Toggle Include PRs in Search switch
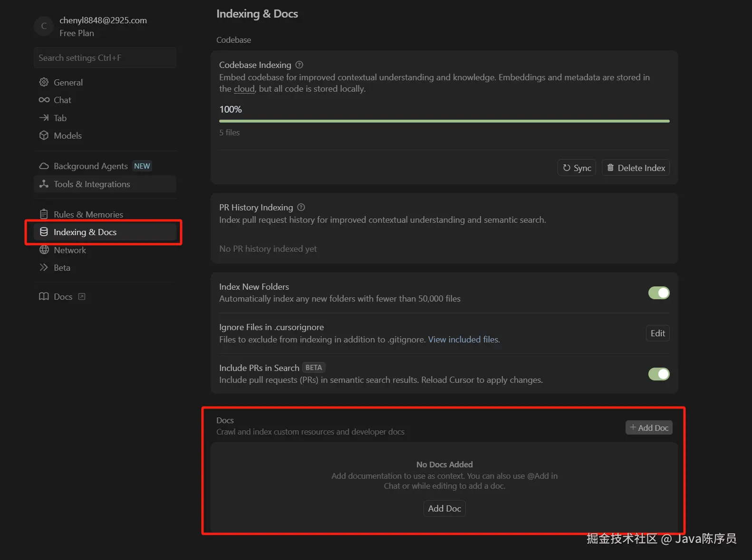This screenshot has height=560, width=752. coord(659,374)
